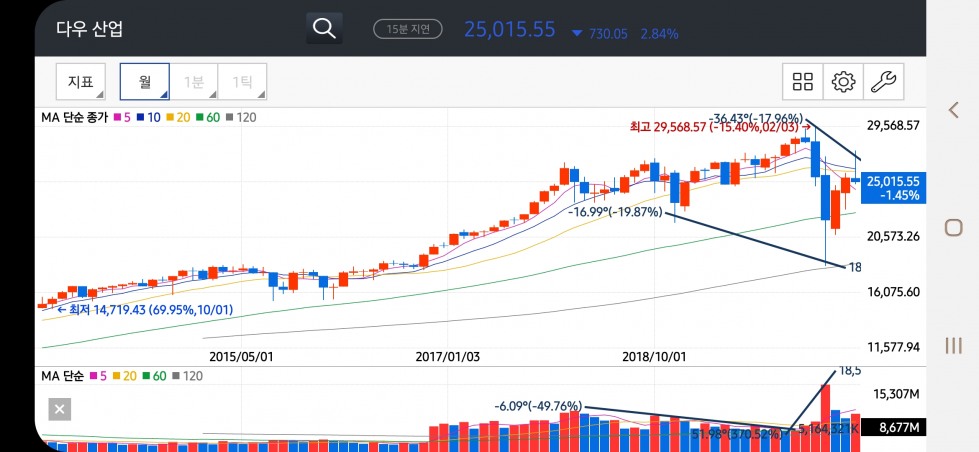Tap the -6.09°(-49.76%) volume trendline label
The height and width of the screenshot is (452, 979).
tap(538, 406)
